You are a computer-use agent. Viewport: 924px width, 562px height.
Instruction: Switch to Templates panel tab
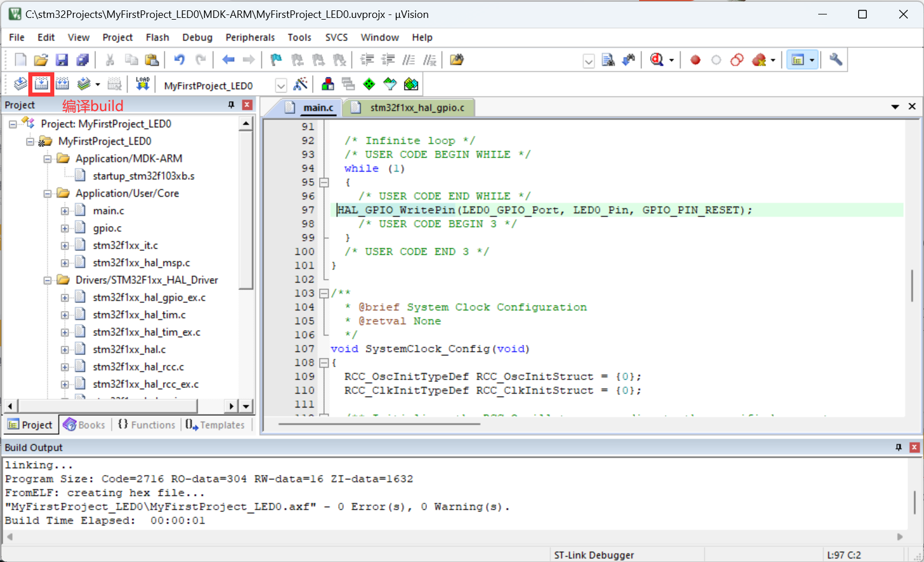point(216,424)
